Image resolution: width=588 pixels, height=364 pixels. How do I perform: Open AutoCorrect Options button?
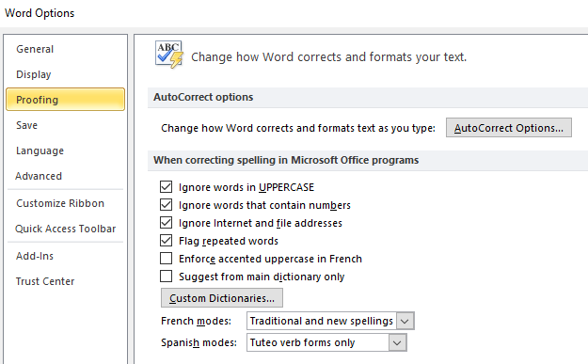(x=508, y=128)
